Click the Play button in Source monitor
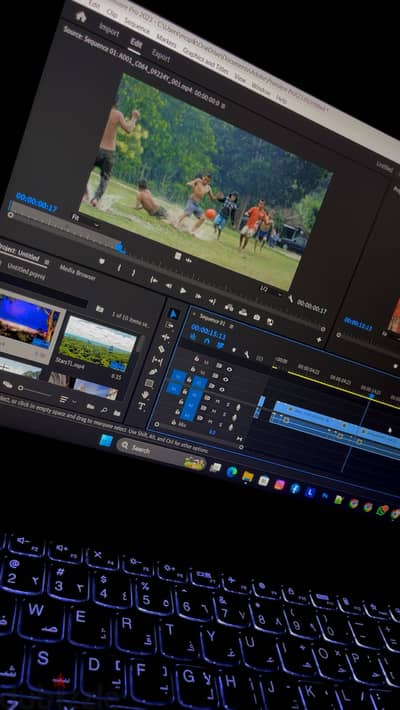 coord(183,290)
